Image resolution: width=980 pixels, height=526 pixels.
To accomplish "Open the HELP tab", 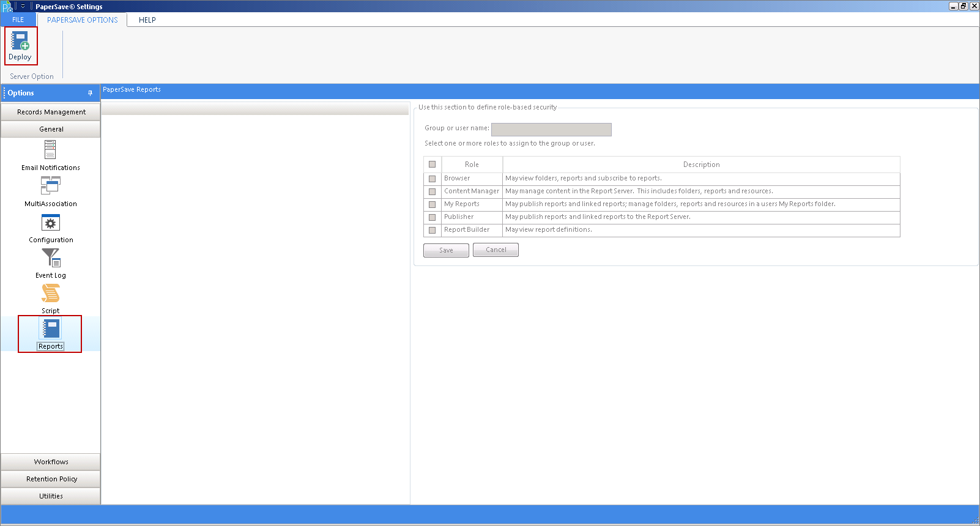I will click(x=147, y=20).
